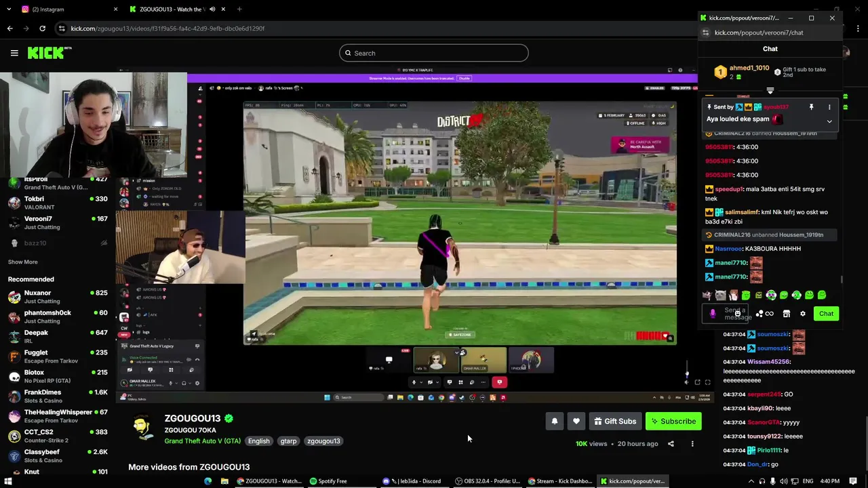Mute the video player volume icon

[x=686, y=382]
